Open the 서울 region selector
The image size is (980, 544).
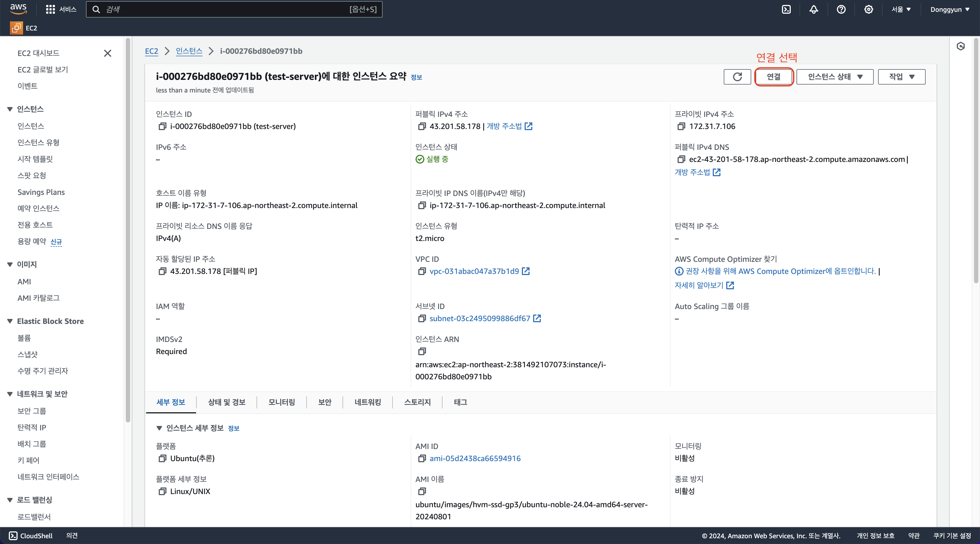point(901,10)
